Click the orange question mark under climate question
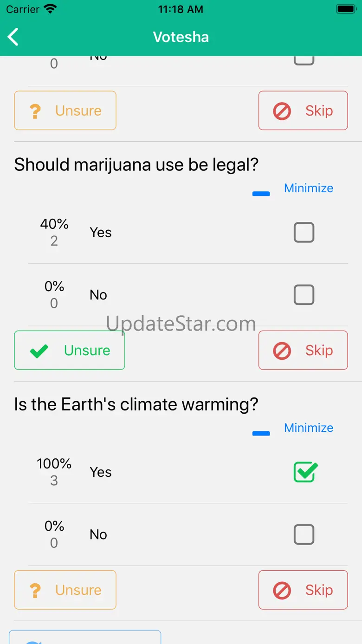Screen dimensions: 362x644 click(35, 590)
